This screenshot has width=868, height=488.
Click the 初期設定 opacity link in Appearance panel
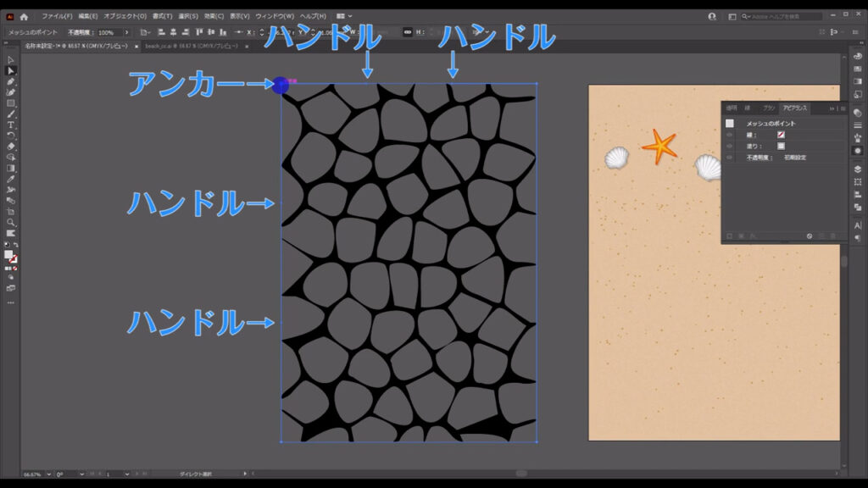[795, 158]
